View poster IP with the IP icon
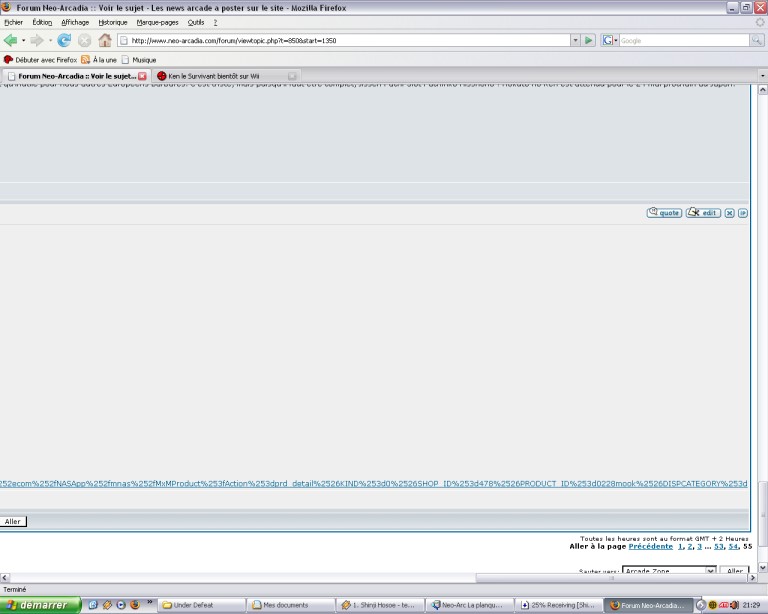This screenshot has width=768, height=614. coord(742,212)
